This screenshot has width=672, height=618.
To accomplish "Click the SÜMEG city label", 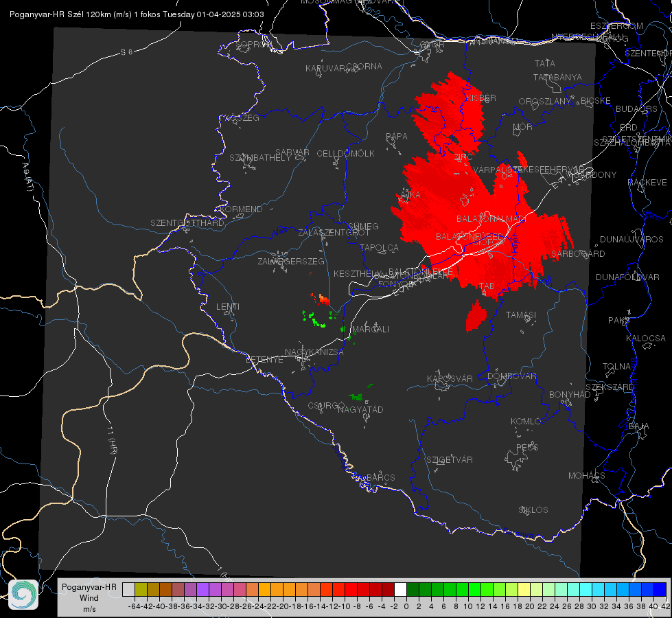I will pyautogui.click(x=363, y=226).
